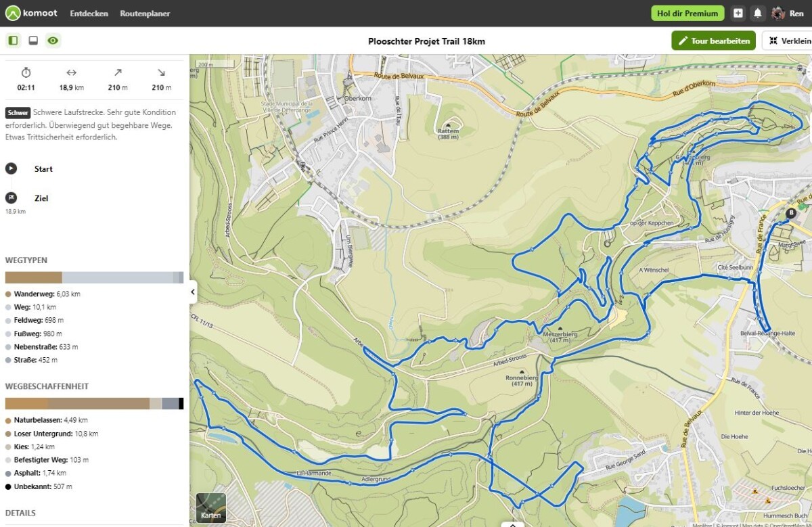Select Asphalt: 1,74 km row
This screenshot has height=527, width=812.
click(x=36, y=473)
